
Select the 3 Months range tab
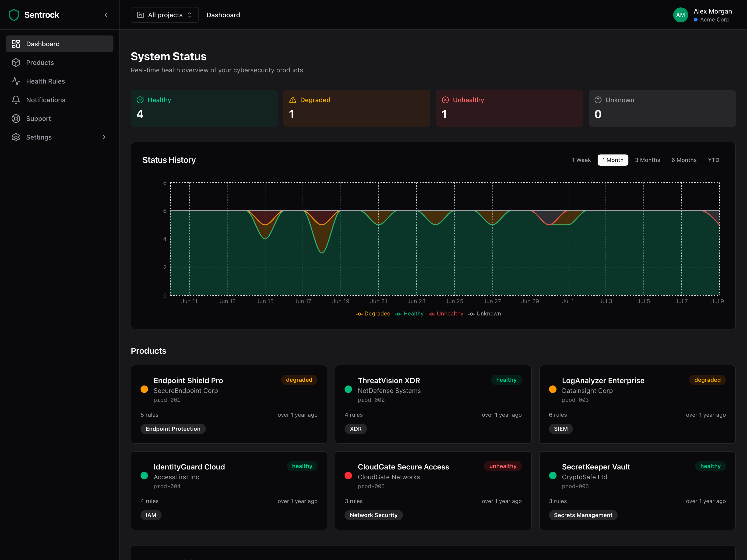647,160
